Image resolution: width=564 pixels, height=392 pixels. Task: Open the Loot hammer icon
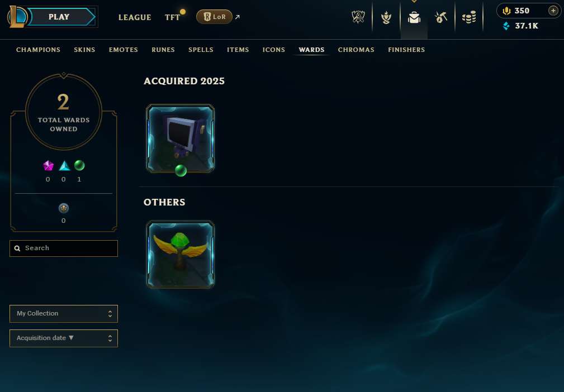(x=441, y=17)
